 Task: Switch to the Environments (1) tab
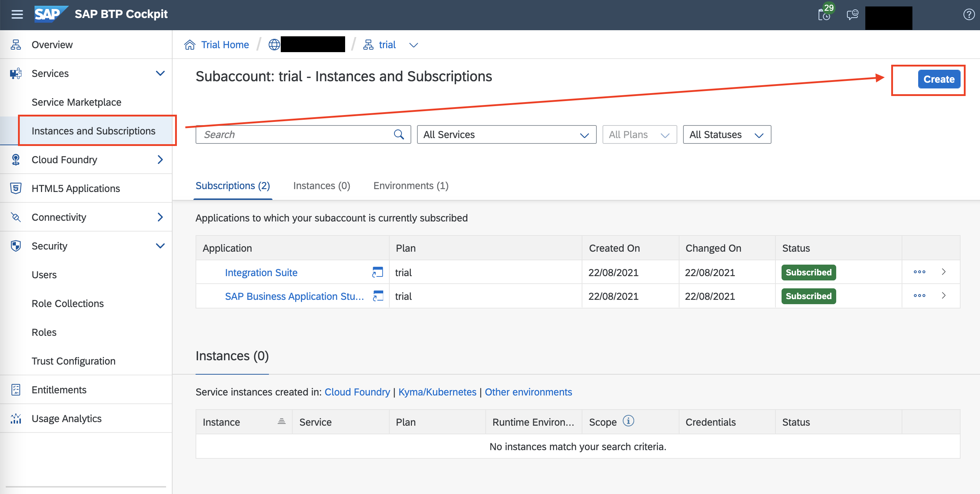pyautogui.click(x=411, y=186)
